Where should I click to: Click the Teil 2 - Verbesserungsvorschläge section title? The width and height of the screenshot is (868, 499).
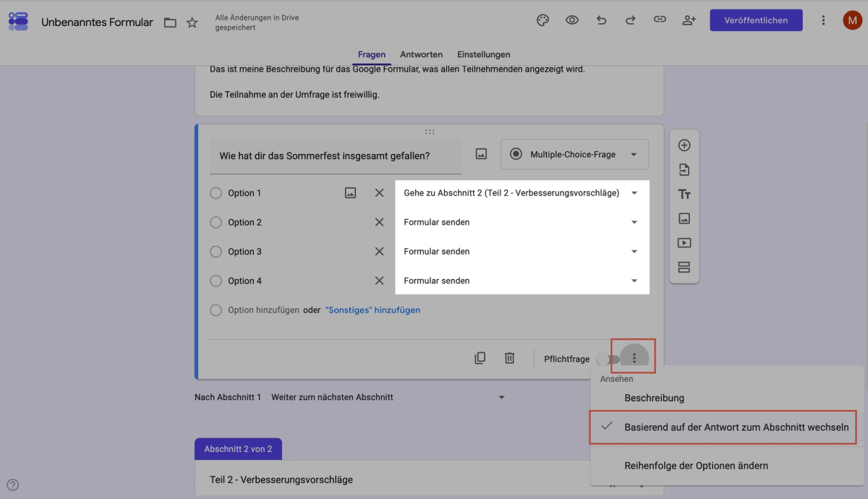point(281,479)
